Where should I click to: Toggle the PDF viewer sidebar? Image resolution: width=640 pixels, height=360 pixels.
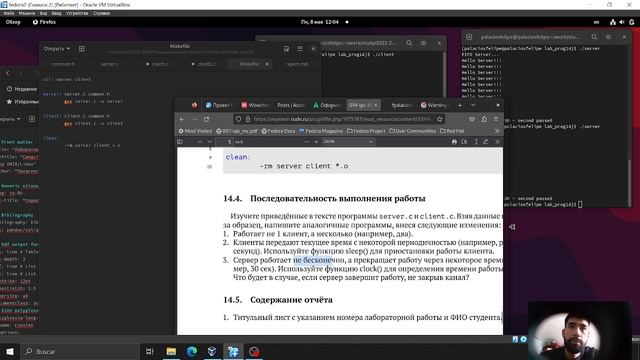pyautogui.click(x=180, y=142)
